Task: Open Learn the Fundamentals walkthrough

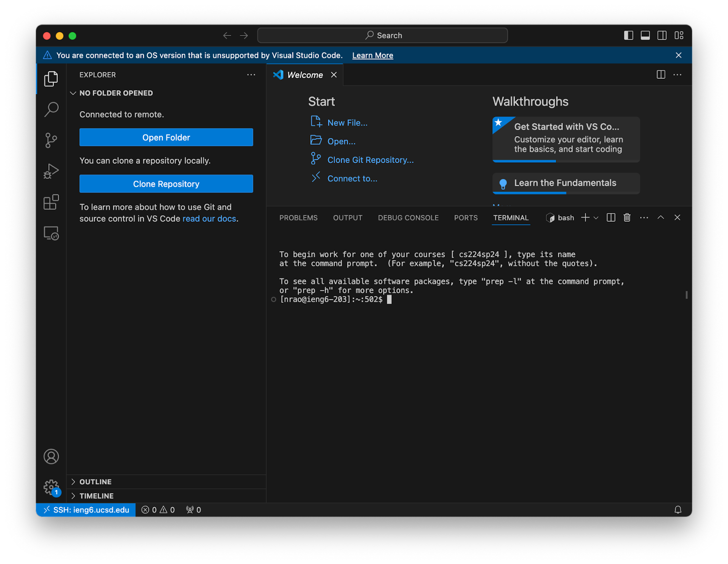Action: point(566,183)
